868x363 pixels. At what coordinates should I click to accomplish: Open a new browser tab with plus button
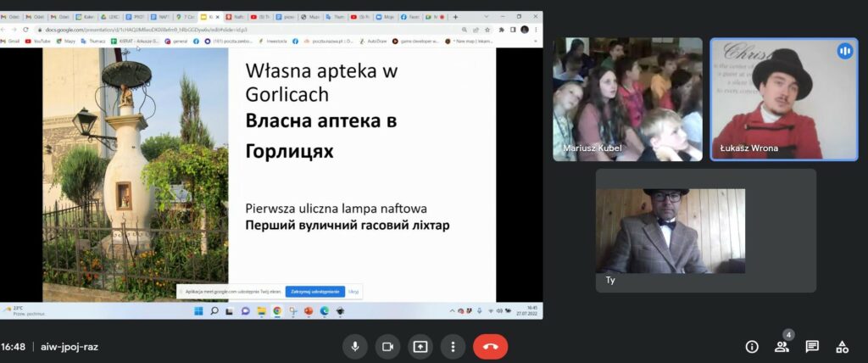click(x=456, y=16)
